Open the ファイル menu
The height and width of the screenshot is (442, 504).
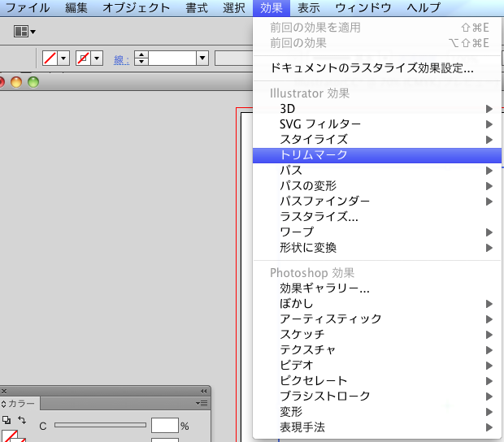pyautogui.click(x=28, y=7)
